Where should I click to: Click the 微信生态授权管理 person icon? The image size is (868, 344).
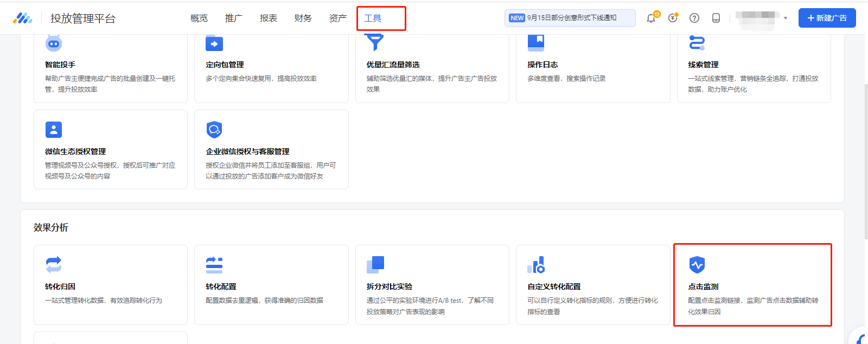[54, 130]
